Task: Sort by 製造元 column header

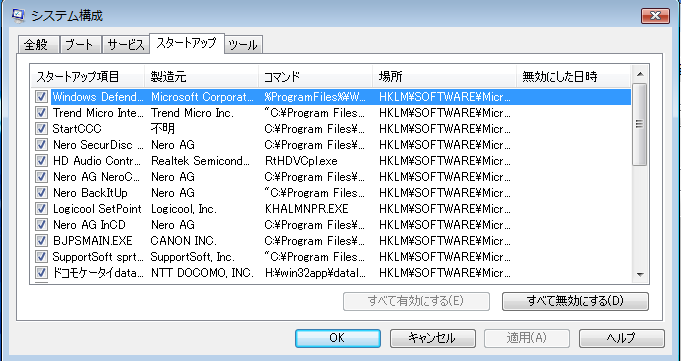Action: [202, 77]
